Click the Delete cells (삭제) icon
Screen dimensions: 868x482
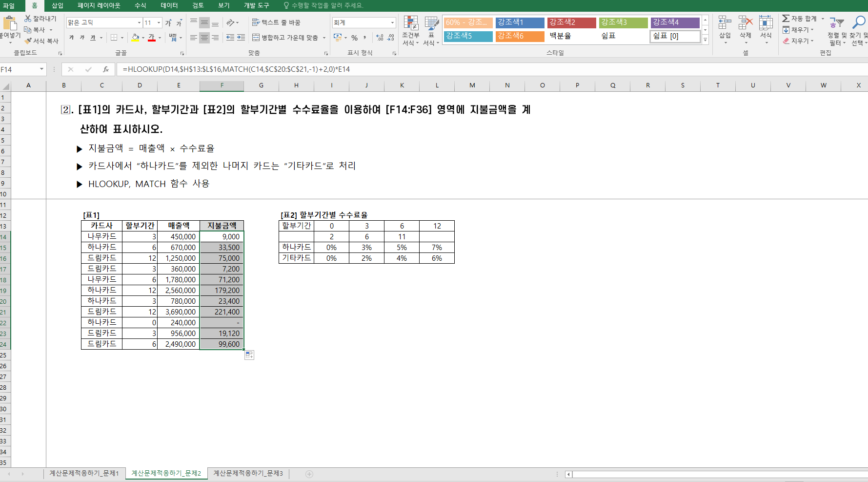[745, 30]
